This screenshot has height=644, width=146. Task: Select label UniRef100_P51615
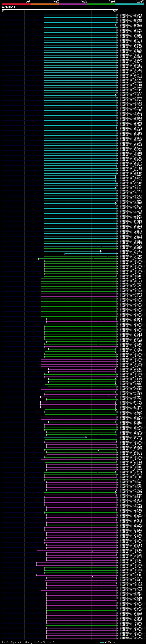pos(131,113)
